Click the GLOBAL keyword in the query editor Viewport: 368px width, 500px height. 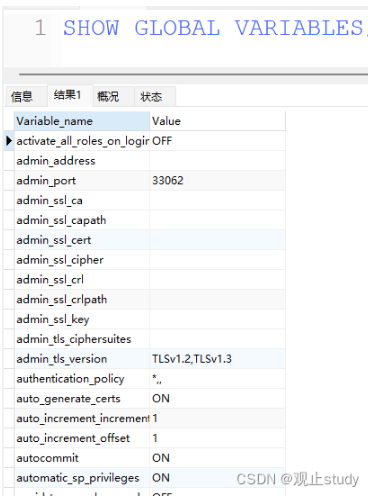click(x=177, y=28)
